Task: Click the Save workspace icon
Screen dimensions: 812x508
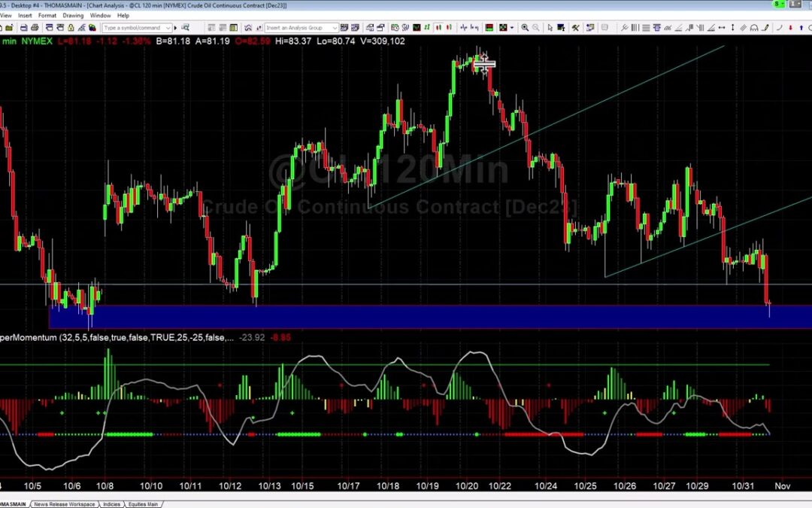Action: [x=23, y=28]
